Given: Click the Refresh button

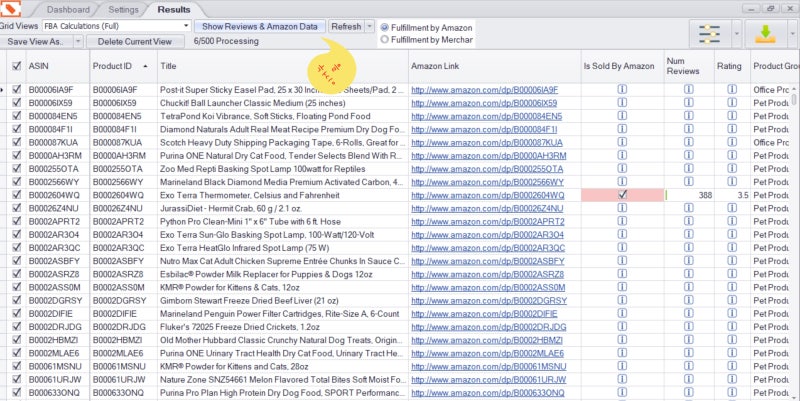Looking at the screenshot, I should [x=346, y=26].
